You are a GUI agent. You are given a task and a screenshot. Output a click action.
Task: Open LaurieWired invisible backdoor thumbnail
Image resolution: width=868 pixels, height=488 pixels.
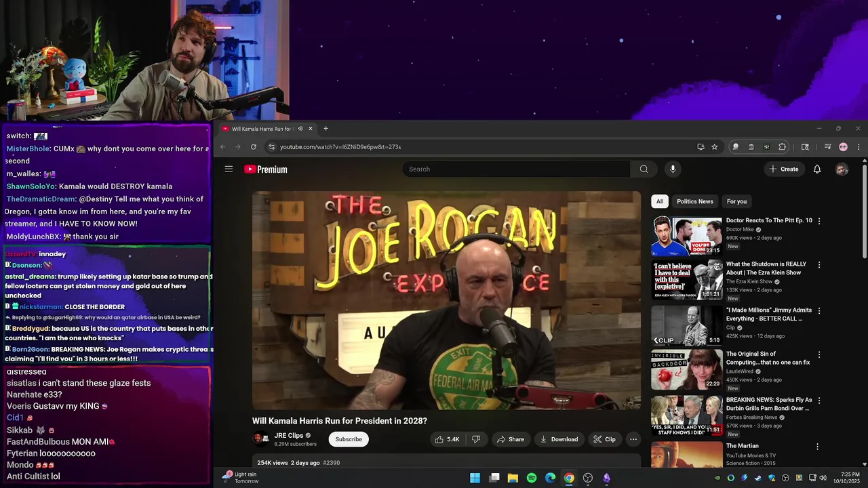pos(687,369)
